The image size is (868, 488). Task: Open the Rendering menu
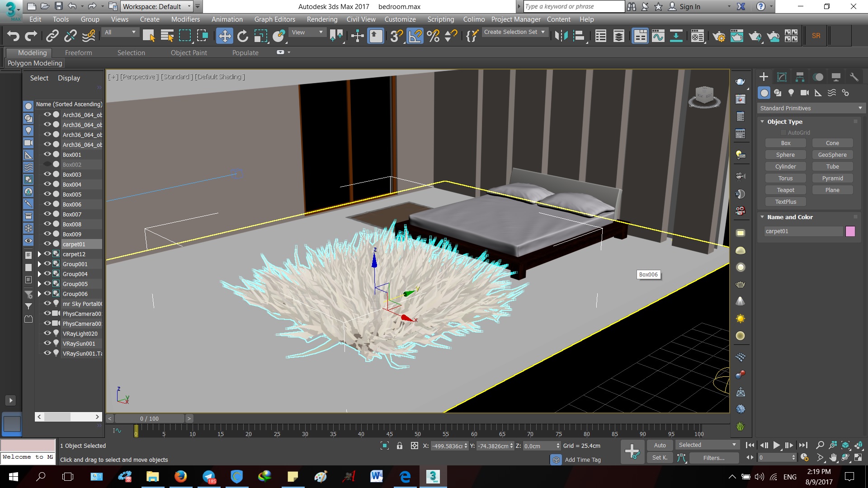point(322,19)
